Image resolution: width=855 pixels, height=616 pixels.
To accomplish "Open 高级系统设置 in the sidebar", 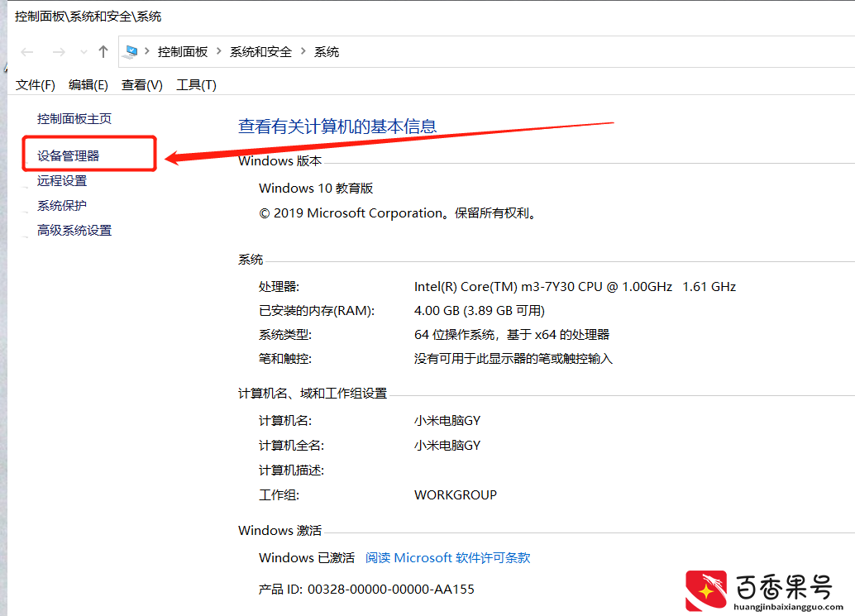I will (74, 231).
